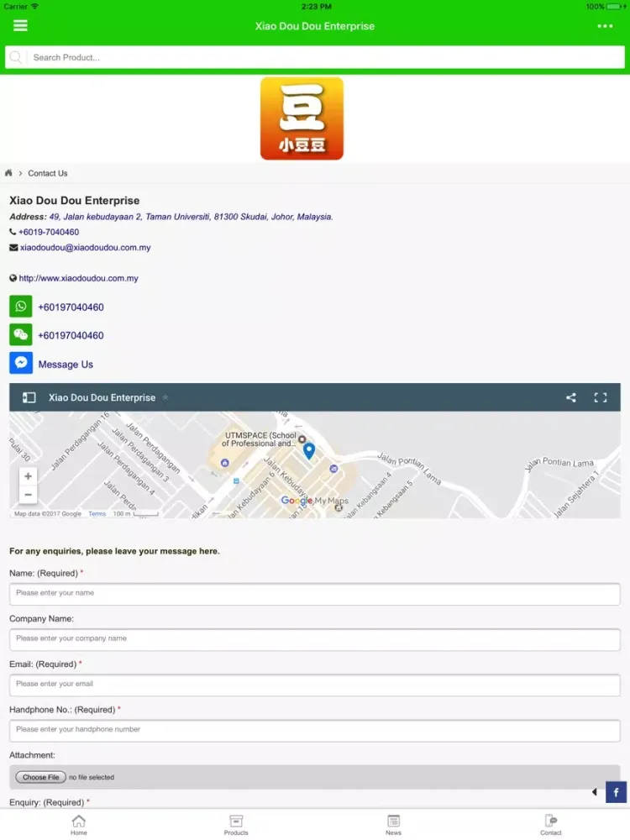Tap the Messenger icon
This screenshot has width=630, height=840.
[x=20, y=363]
